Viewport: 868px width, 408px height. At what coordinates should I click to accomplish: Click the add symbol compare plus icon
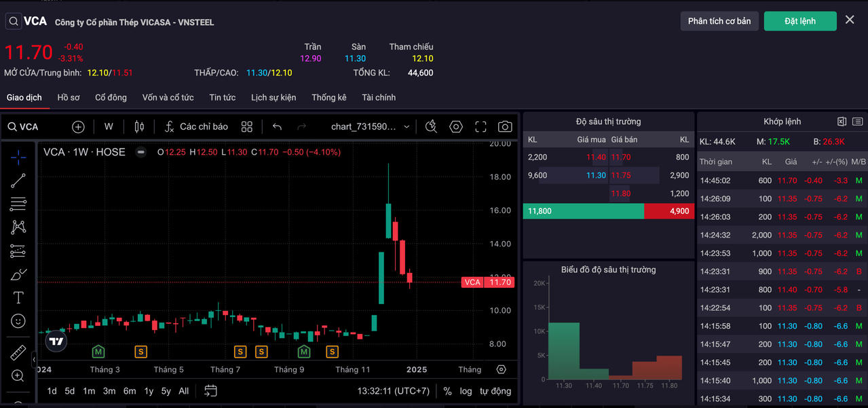point(78,127)
